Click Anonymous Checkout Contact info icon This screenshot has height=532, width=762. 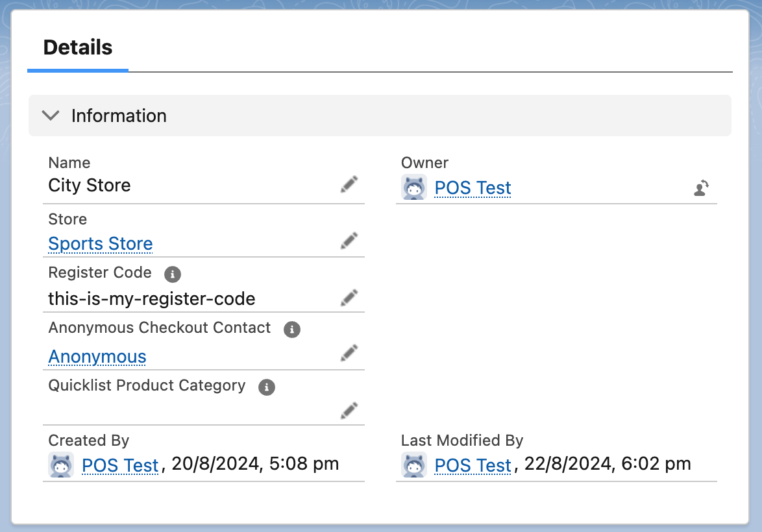[292, 329]
